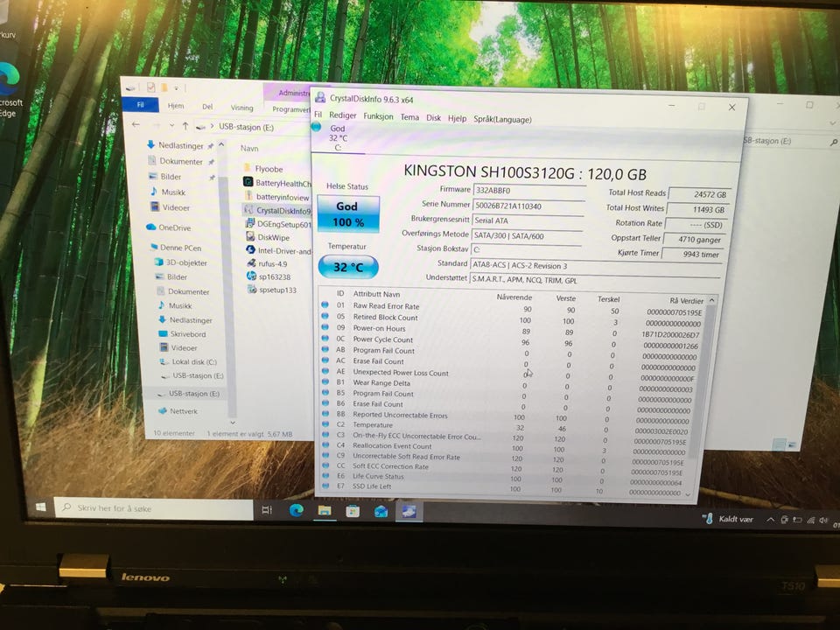Open Task View on the taskbar
Screen dimensions: 840x630
(267, 510)
